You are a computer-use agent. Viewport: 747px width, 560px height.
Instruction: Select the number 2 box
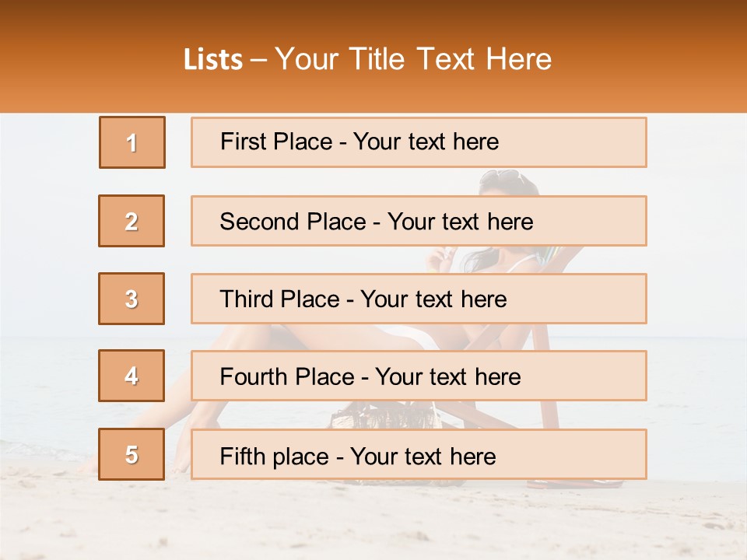[132, 221]
